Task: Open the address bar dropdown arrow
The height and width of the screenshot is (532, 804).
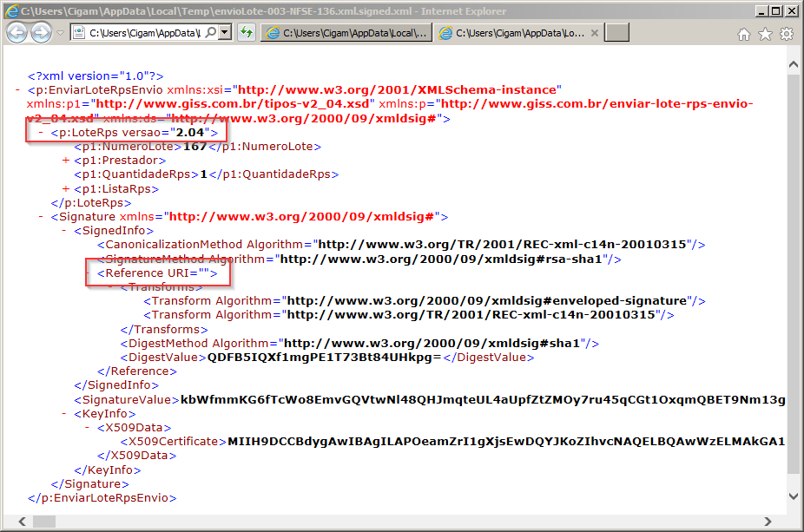Action: coord(225,33)
